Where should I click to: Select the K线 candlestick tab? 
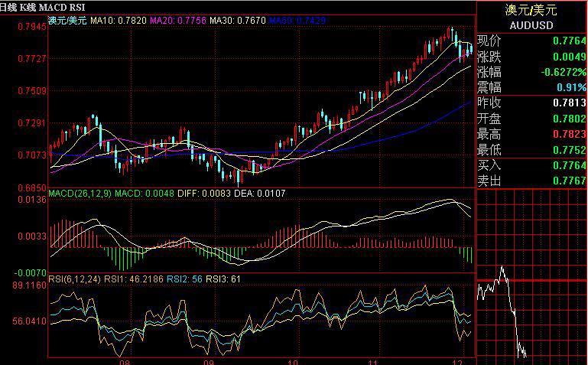pyautogui.click(x=28, y=7)
